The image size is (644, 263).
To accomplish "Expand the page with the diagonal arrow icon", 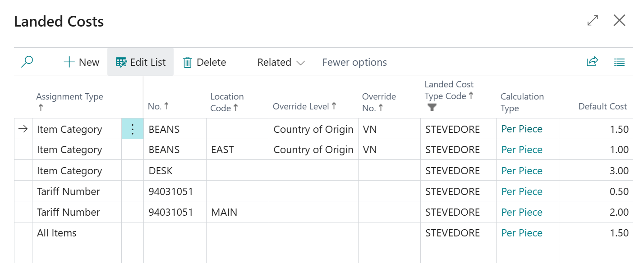I will tap(593, 21).
